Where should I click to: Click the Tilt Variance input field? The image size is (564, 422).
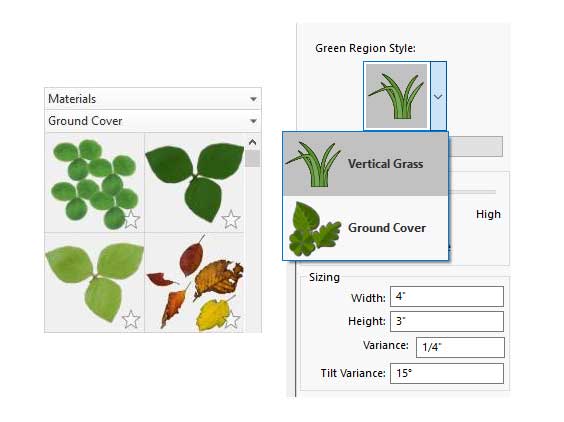[x=447, y=373]
